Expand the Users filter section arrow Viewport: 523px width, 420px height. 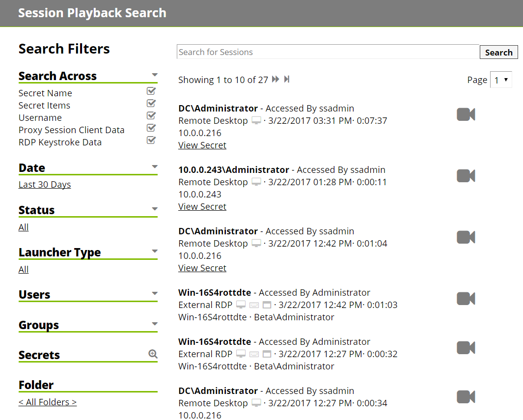point(155,294)
